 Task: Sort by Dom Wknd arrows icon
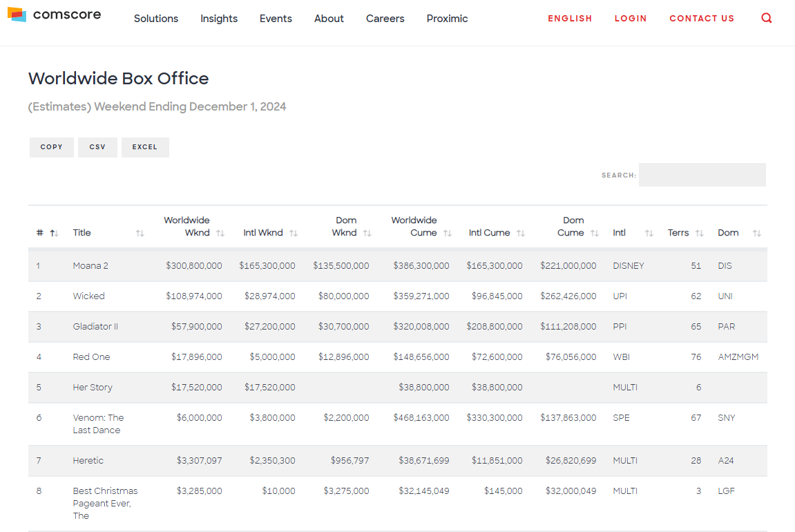click(x=367, y=234)
